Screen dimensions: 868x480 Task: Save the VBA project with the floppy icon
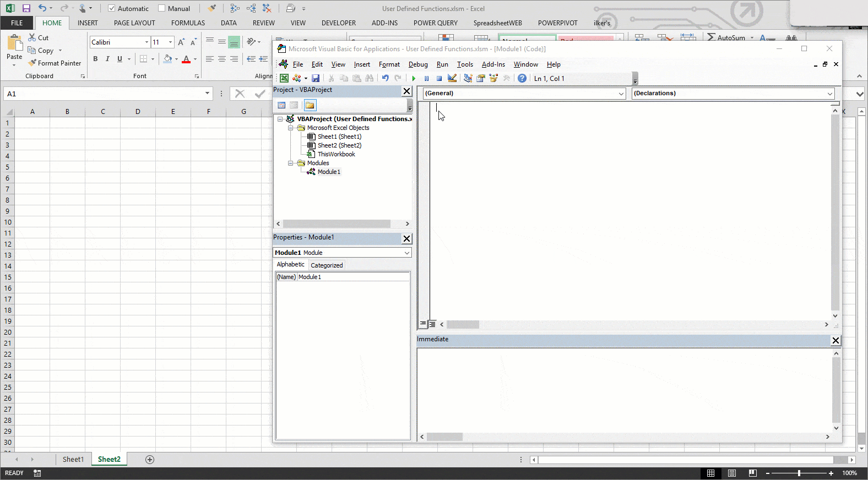tap(316, 78)
